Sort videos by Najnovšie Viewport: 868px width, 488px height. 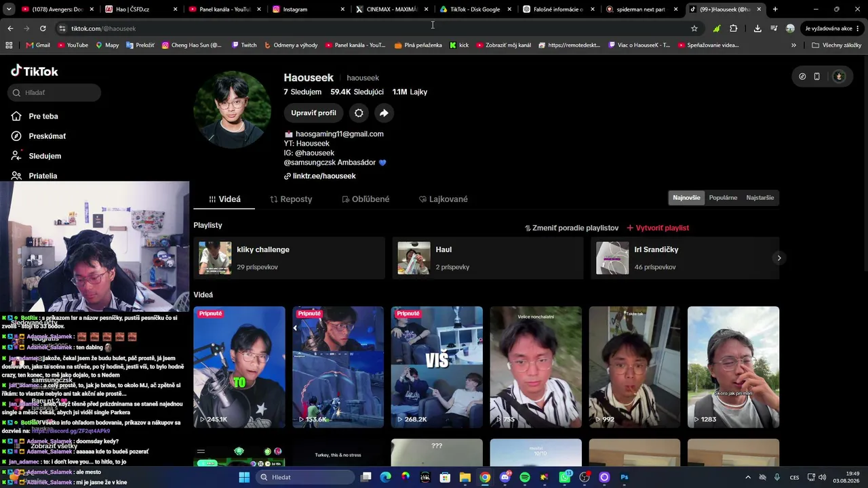coord(686,198)
